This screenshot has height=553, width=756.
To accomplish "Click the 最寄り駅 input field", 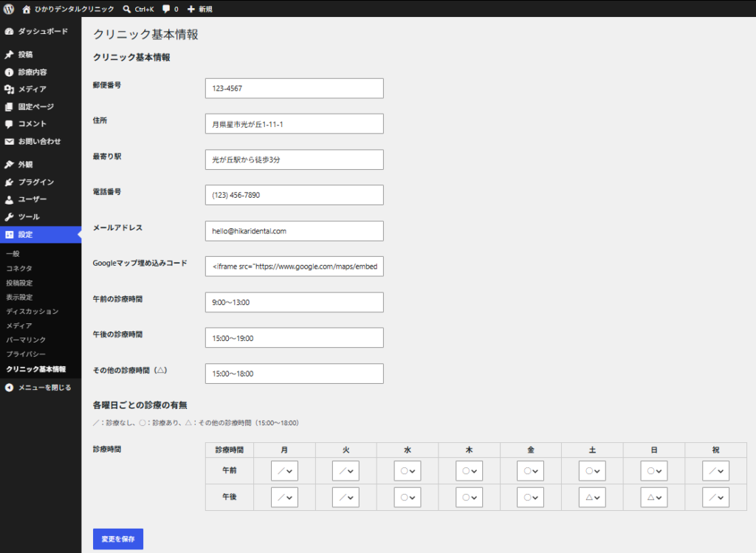I will pyautogui.click(x=294, y=159).
